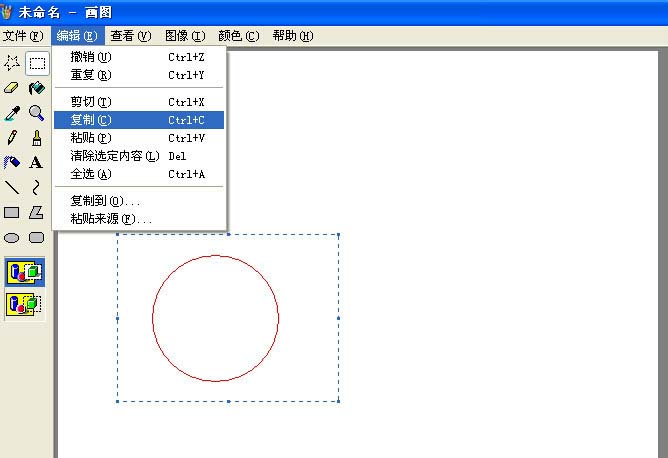This screenshot has height=458, width=668.
Task: Select the Rounded Rectangle tool
Action: coord(37,237)
